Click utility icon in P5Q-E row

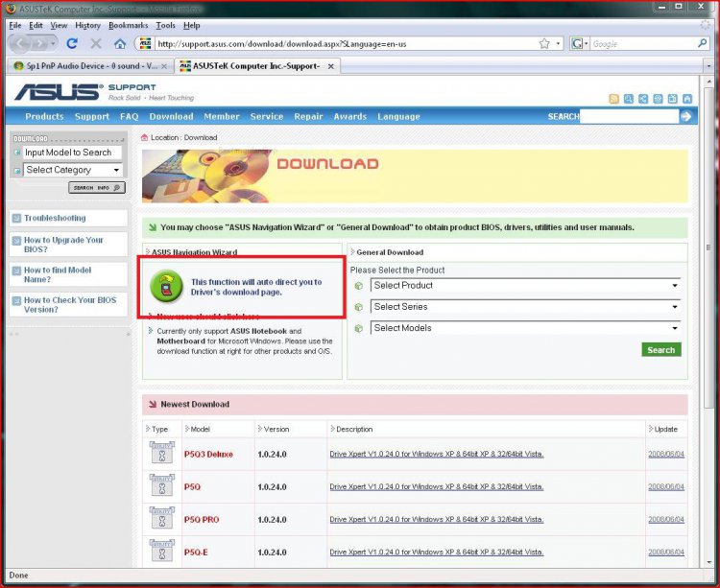pos(161,551)
